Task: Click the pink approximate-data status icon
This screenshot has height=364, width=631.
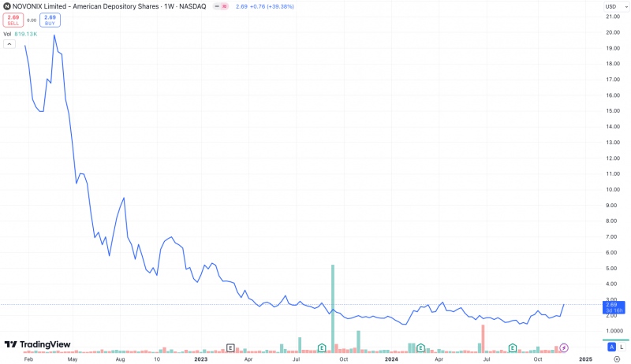Action: [225, 6]
